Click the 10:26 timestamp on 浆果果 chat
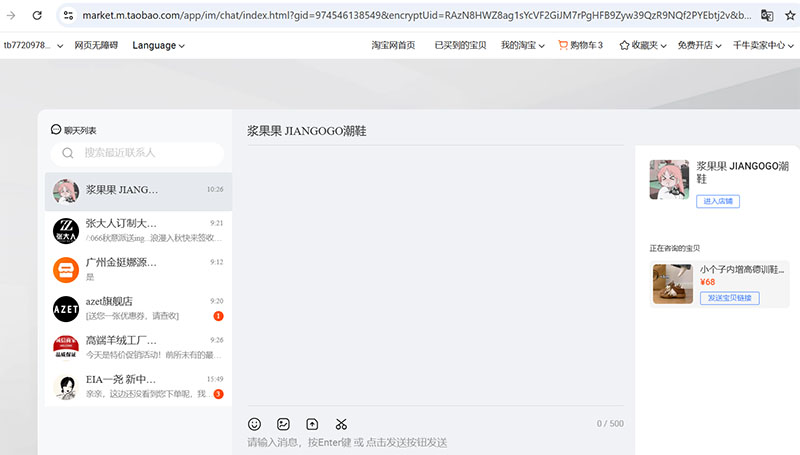Screen dimensions: 800x455 (215, 189)
